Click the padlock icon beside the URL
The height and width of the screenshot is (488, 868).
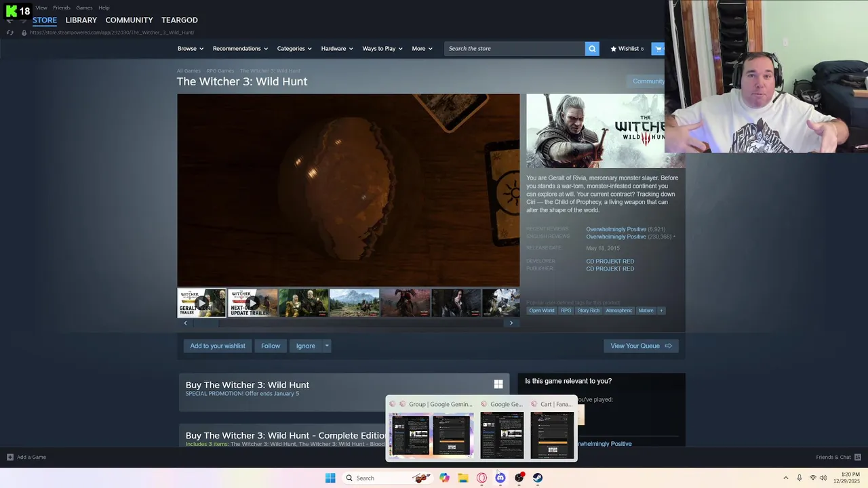(24, 33)
